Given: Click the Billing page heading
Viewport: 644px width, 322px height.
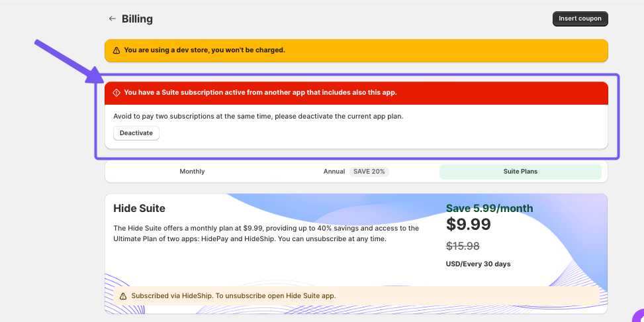Looking at the screenshot, I should (137, 19).
